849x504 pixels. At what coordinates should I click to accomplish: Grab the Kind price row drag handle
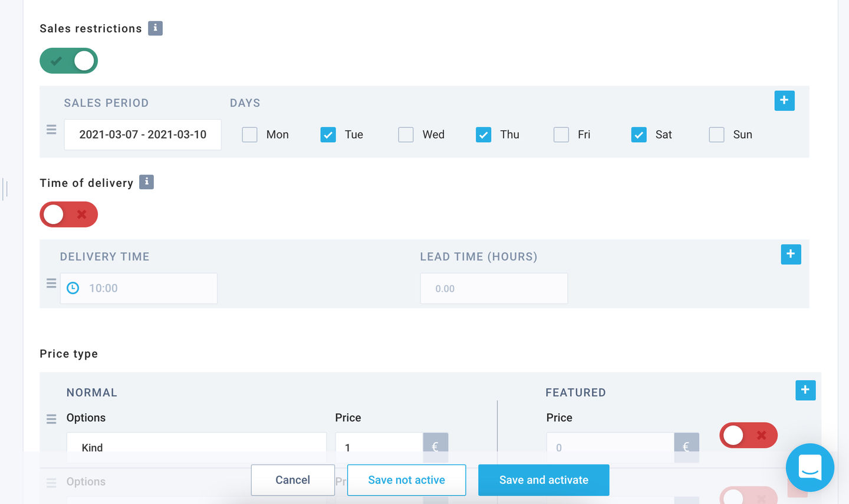pos(51,419)
